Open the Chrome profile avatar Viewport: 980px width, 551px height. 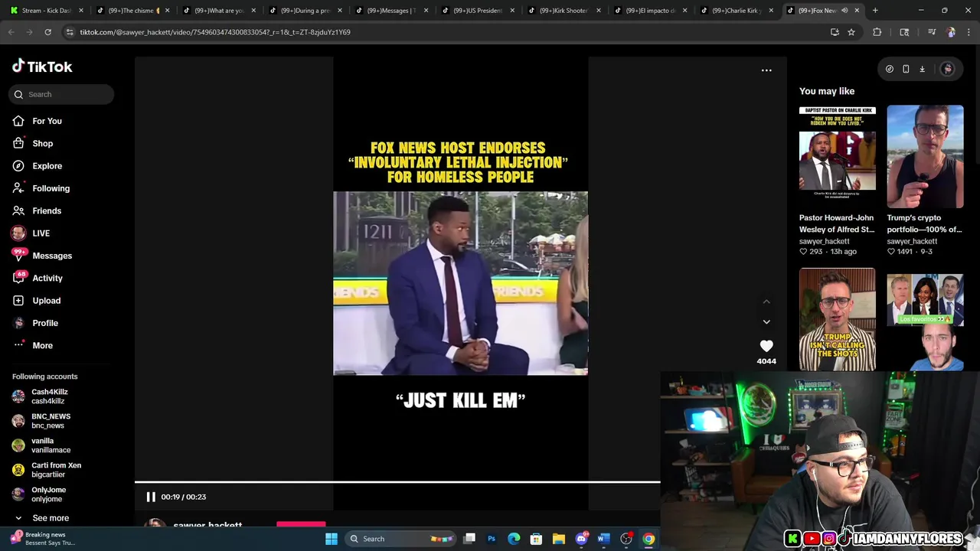[x=951, y=32]
